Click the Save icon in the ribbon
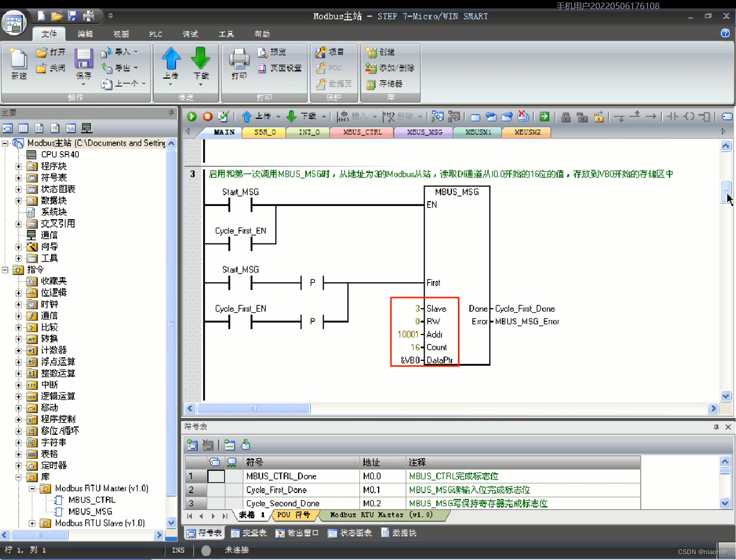The image size is (736, 560). pyautogui.click(x=84, y=64)
